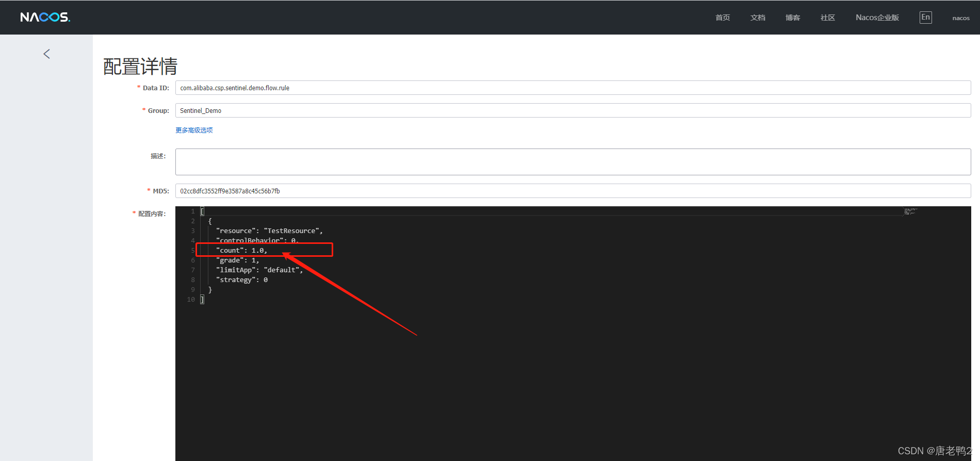
Task: Click the "count": 1.0 line
Action: pos(242,250)
